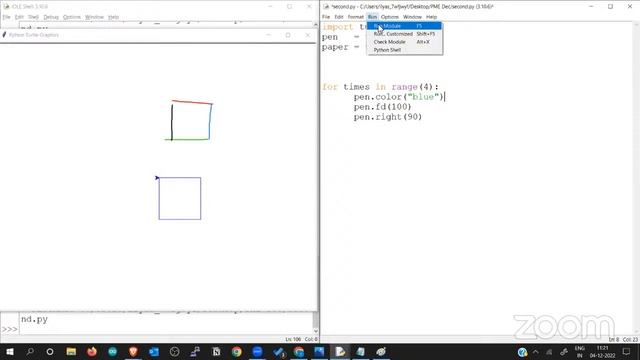Place cursor in 'for times in range(4):' line
The height and width of the screenshot is (360, 640).
point(380,87)
